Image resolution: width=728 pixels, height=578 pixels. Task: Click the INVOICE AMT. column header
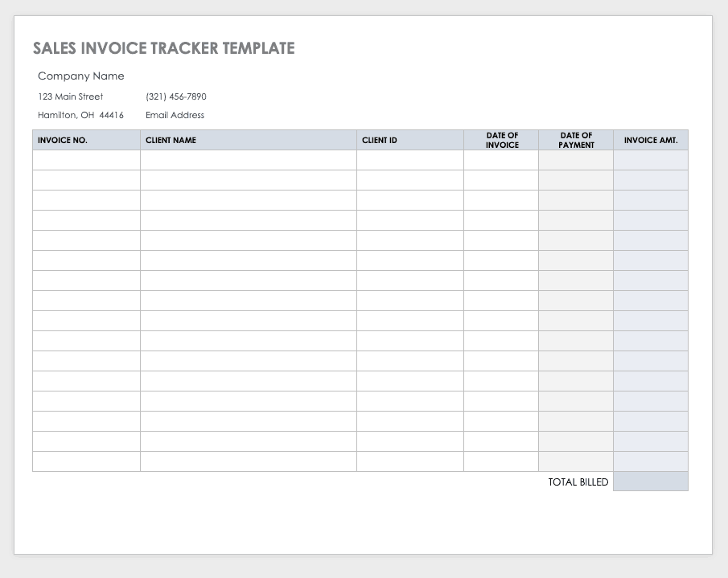pos(650,140)
